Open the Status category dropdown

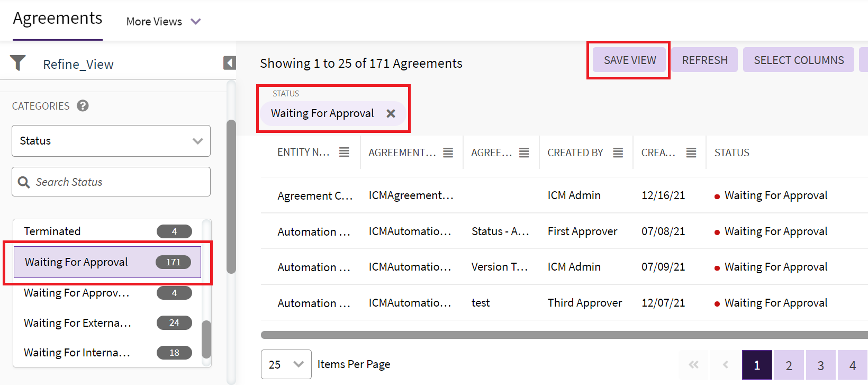pyautogui.click(x=111, y=141)
